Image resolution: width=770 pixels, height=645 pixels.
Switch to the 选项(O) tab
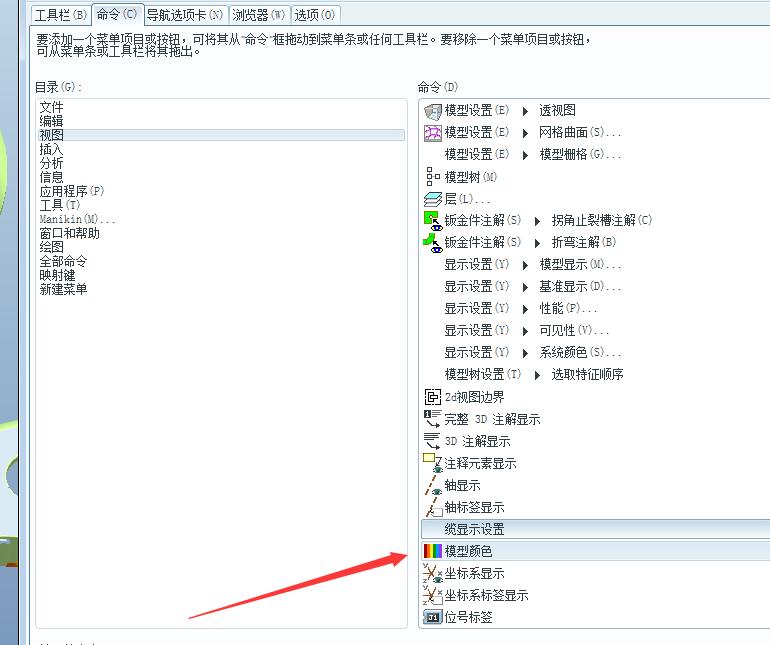click(315, 15)
